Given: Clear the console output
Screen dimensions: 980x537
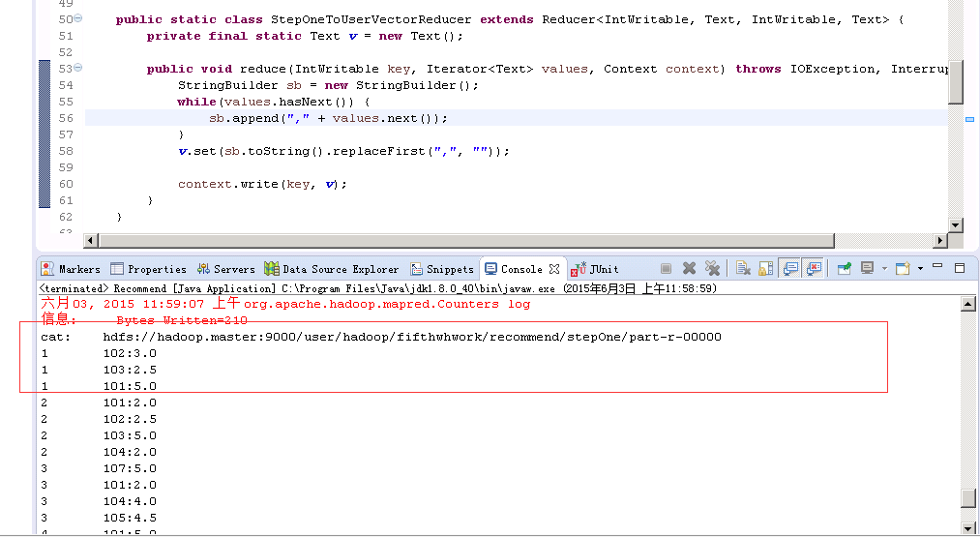Looking at the screenshot, I should pos(743,269).
